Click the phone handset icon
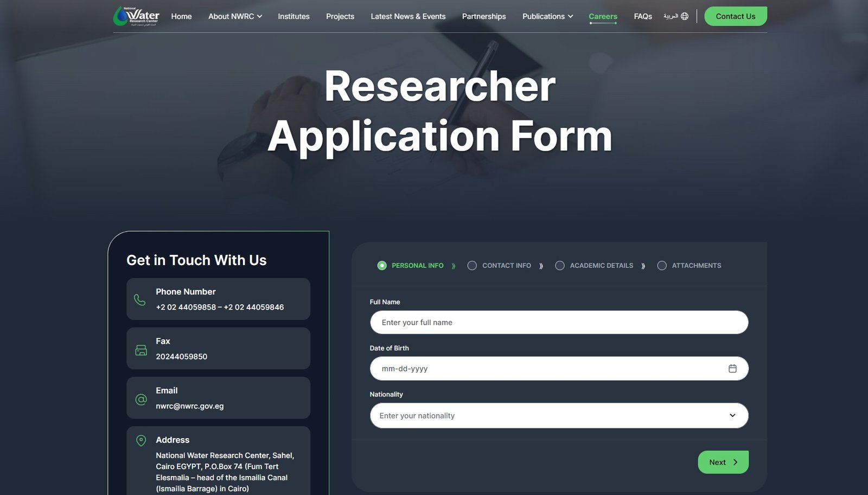The image size is (868, 495). (x=140, y=300)
